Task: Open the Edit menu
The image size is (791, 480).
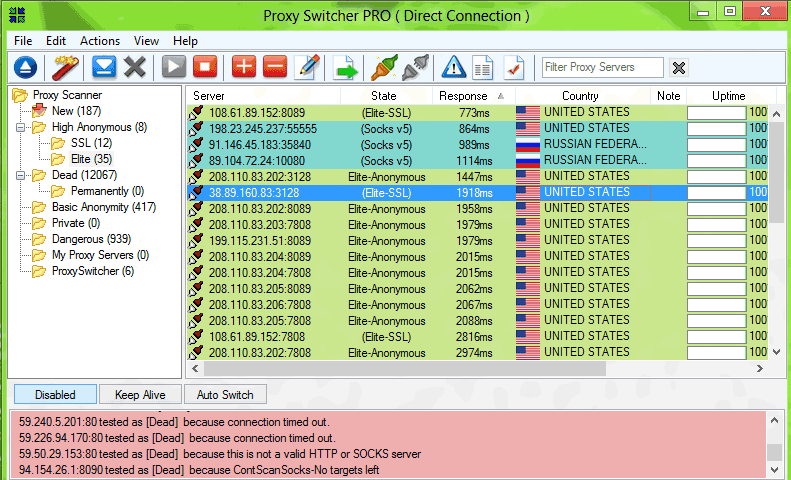Action: point(56,41)
